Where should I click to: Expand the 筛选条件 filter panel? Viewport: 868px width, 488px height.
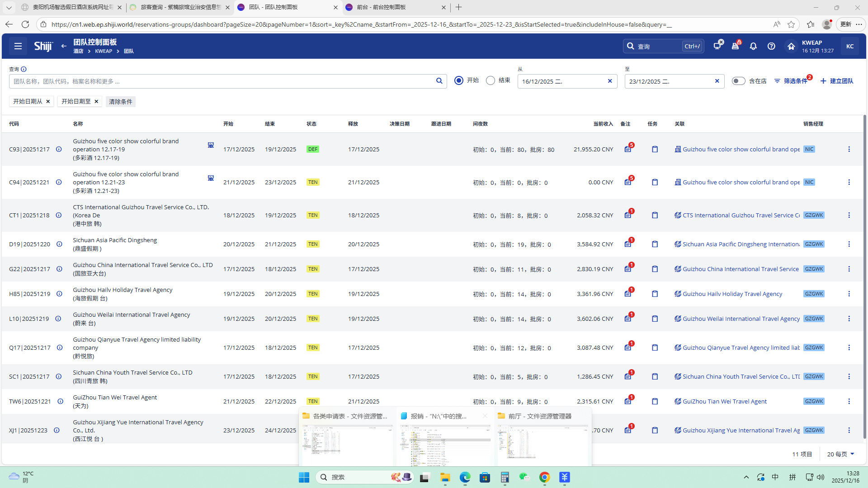point(791,81)
